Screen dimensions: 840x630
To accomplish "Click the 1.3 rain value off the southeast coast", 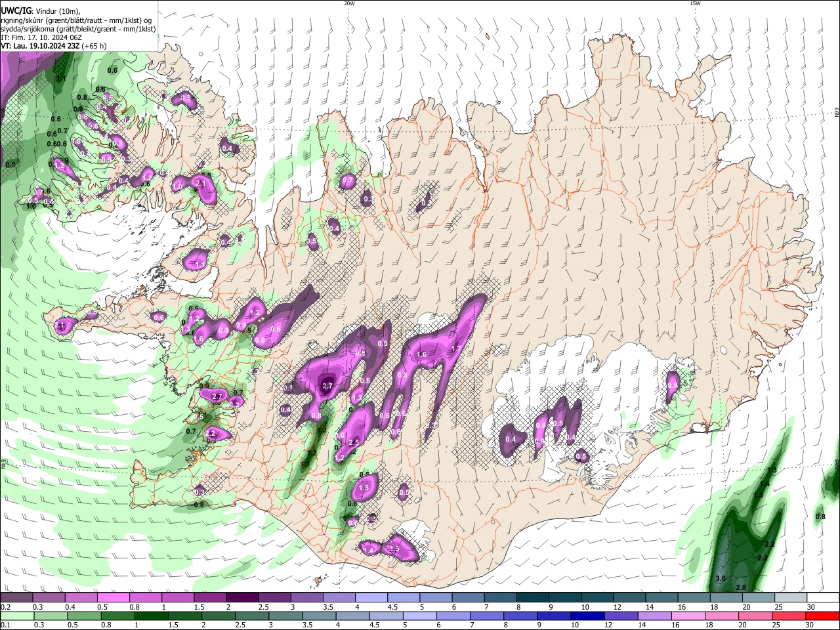I will pyautogui.click(x=772, y=471).
